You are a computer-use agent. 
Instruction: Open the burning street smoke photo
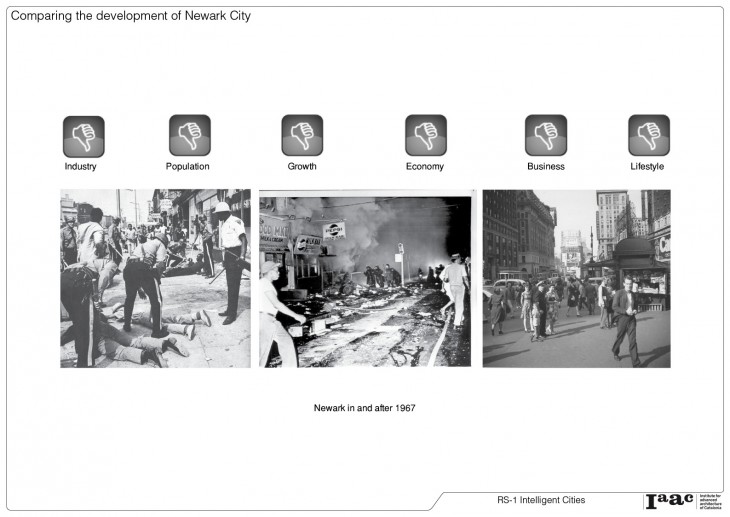tap(366, 279)
